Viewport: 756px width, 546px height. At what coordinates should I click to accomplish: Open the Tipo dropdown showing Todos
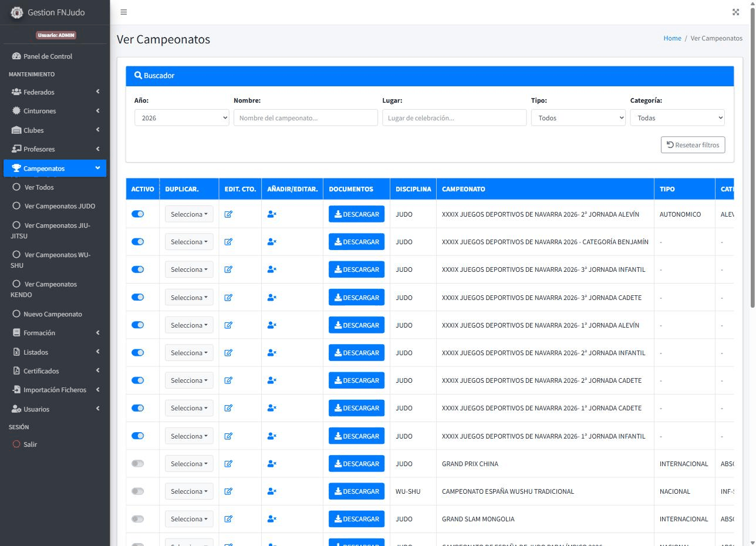579,117
